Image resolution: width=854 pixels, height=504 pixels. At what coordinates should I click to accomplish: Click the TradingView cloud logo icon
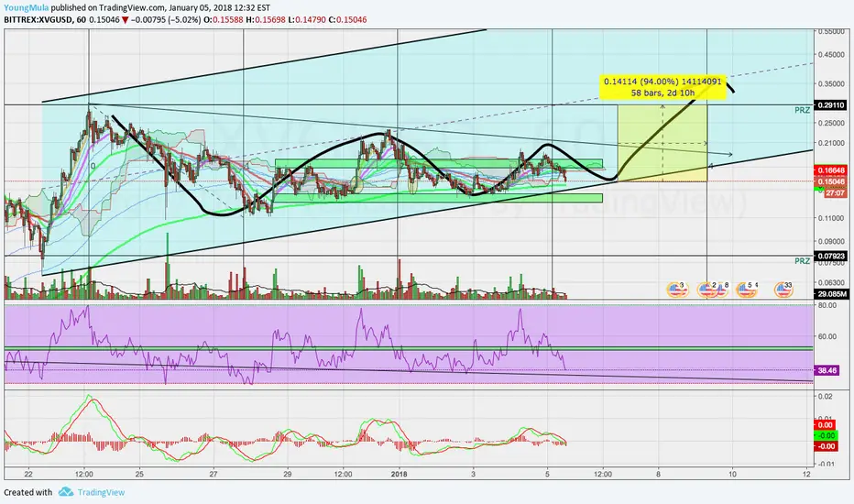click(66, 492)
